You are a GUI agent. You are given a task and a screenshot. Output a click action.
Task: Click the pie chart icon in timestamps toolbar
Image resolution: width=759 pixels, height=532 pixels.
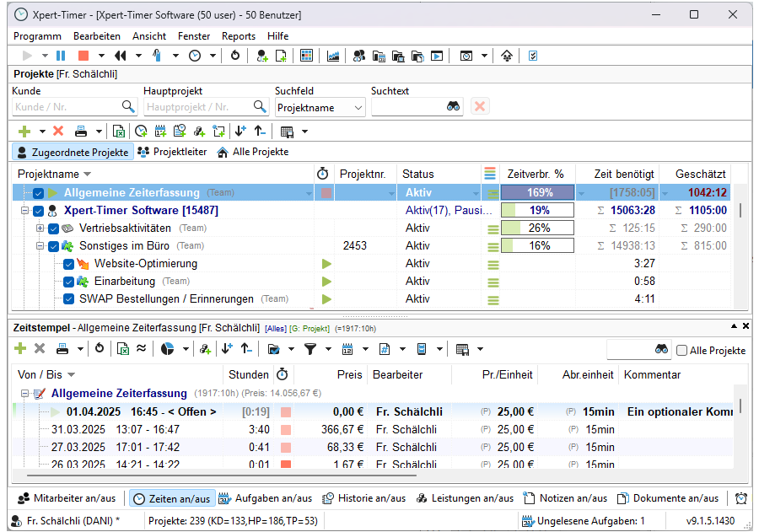[x=167, y=348]
